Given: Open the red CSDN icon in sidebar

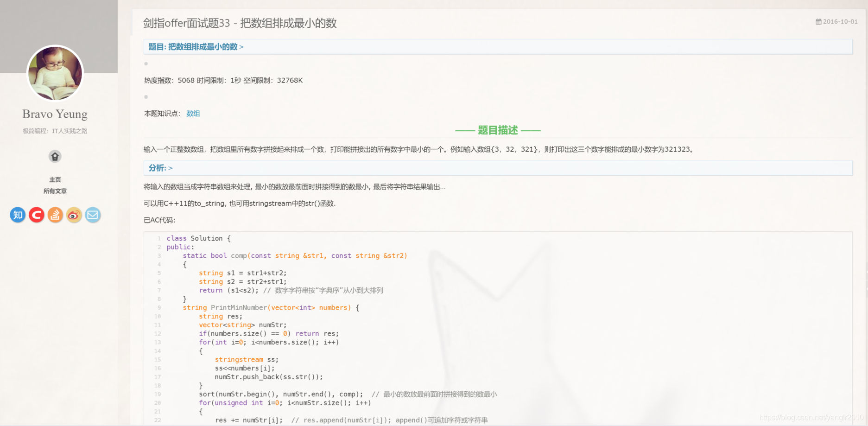Looking at the screenshot, I should (x=36, y=215).
